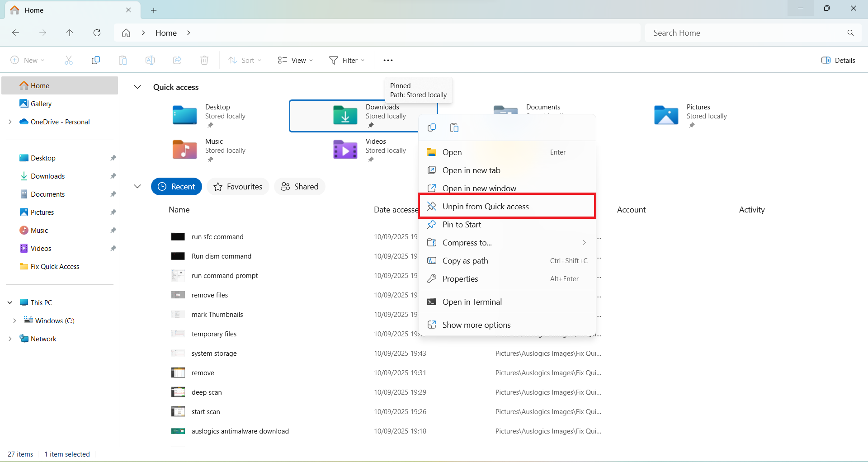
Task: Switch to the Favourites tab
Action: click(x=237, y=186)
